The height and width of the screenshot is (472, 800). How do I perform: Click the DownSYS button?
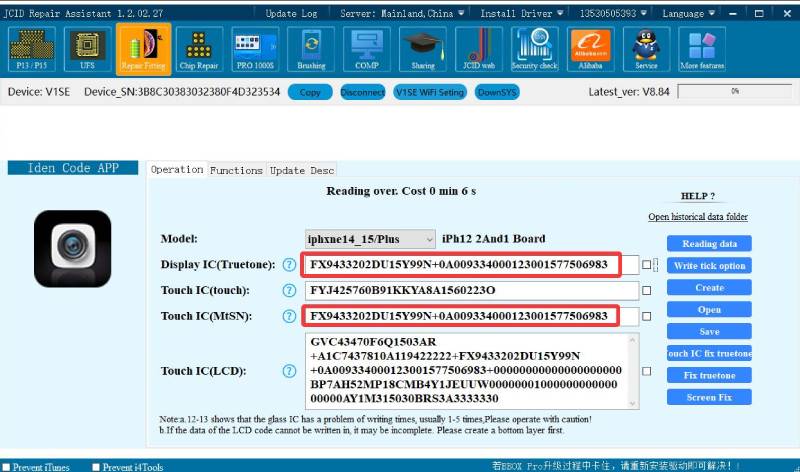pos(497,92)
